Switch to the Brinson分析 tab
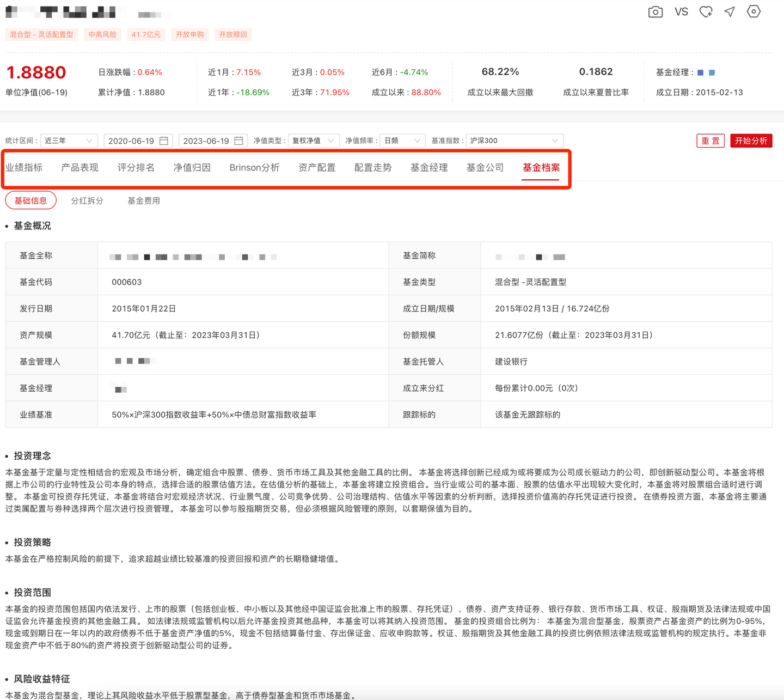 coord(254,167)
